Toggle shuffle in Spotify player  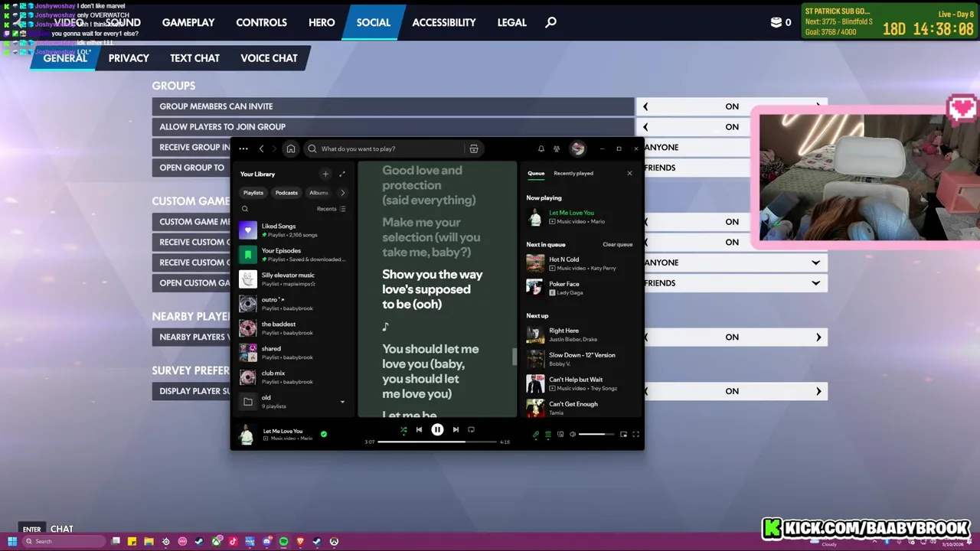tap(403, 429)
